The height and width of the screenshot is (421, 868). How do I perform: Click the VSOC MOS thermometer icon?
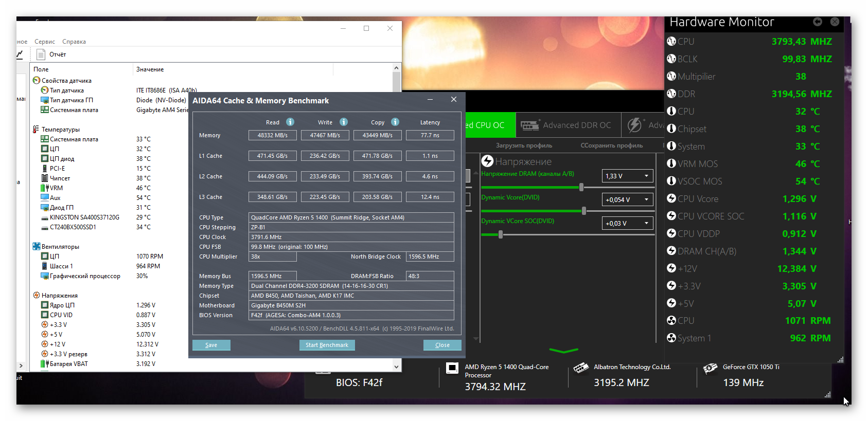(671, 181)
